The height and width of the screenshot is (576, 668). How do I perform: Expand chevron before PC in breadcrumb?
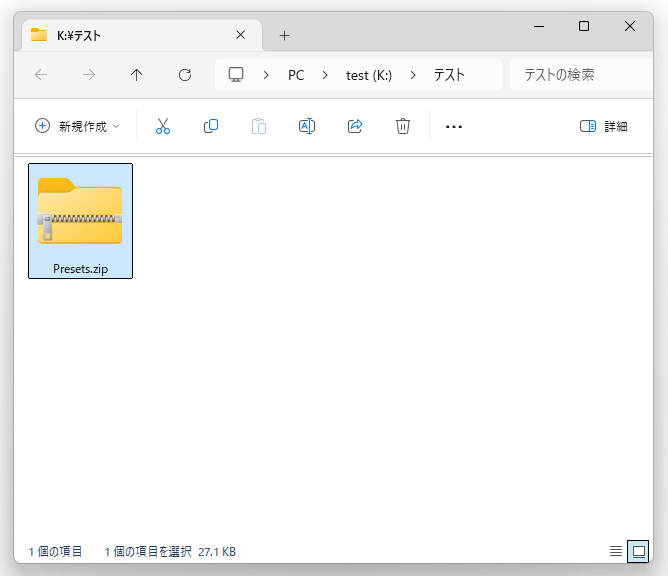[x=266, y=75]
